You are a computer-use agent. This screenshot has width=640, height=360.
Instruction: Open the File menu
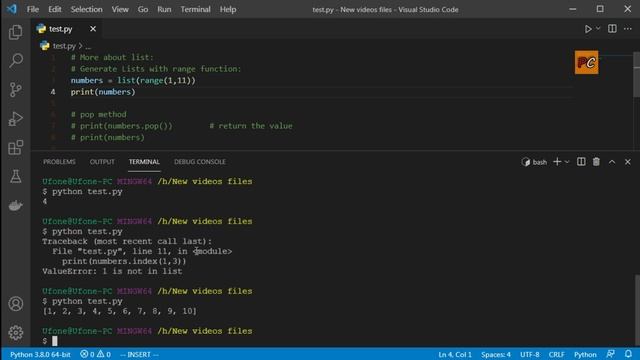click(x=33, y=9)
